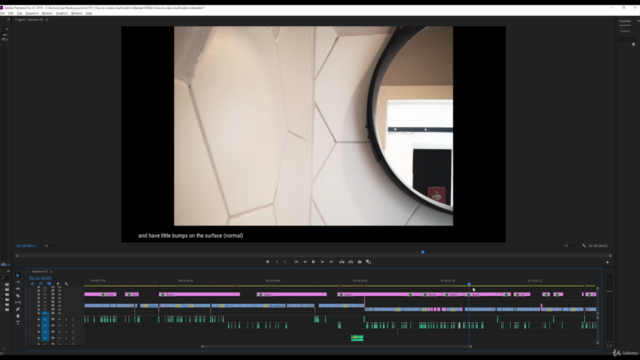Open the File menu
Viewport: 640px width, 360px height.
2,13
